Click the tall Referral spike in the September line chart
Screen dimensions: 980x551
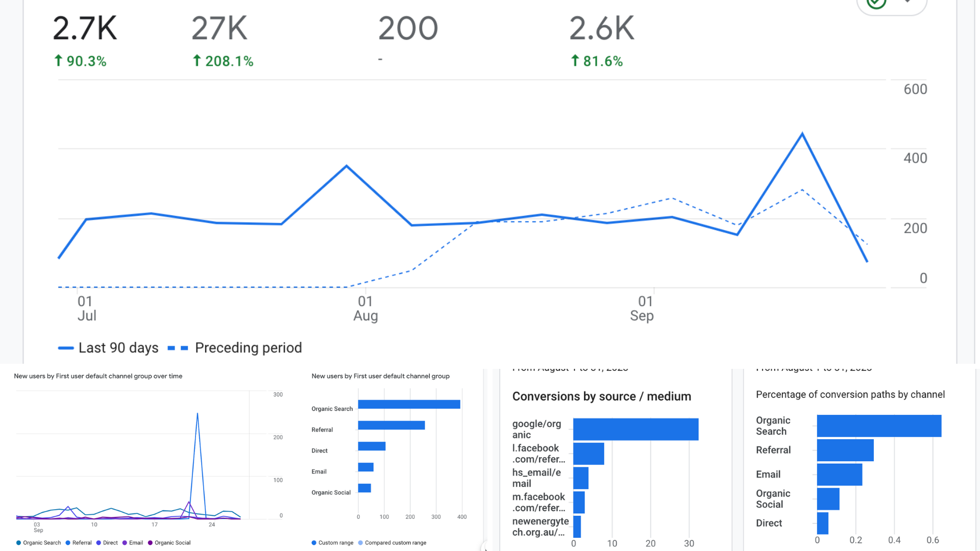tap(198, 414)
